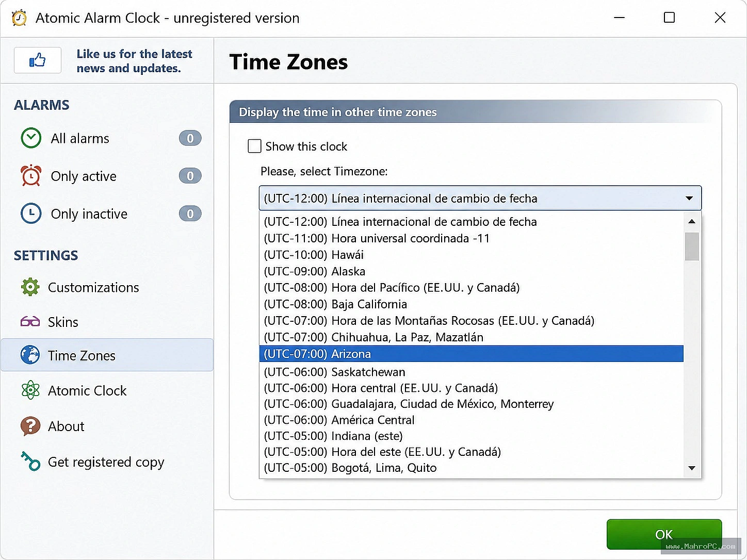The height and width of the screenshot is (560, 747).
Task: Choose Bogotá, Lima, Quito timezone
Action: 471,468
